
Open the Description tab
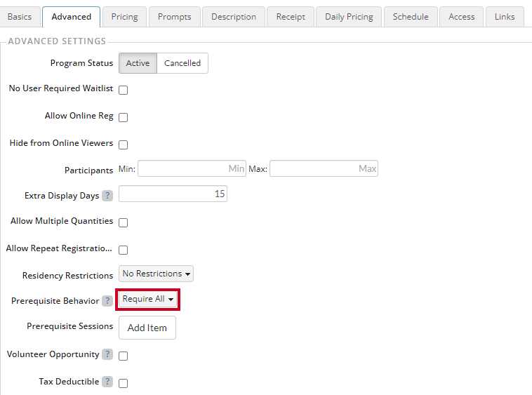234,17
